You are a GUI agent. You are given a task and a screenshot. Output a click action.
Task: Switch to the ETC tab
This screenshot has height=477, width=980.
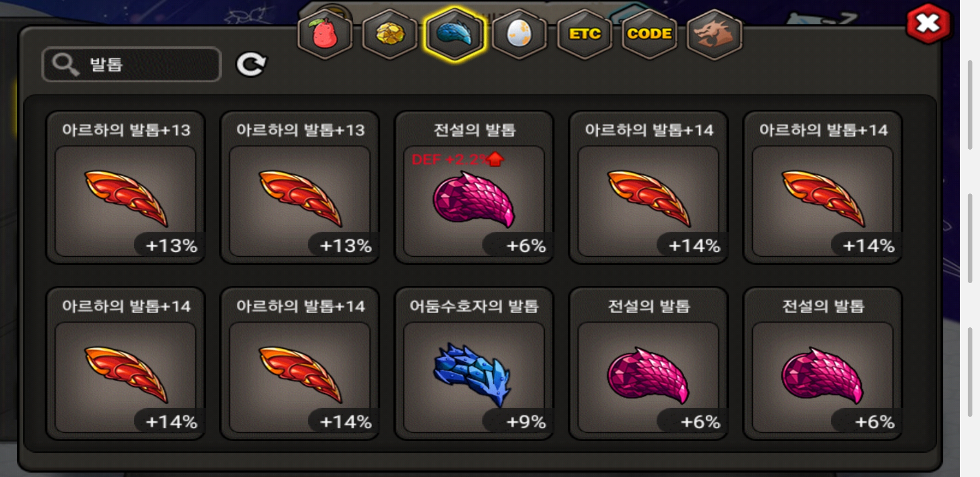click(584, 34)
